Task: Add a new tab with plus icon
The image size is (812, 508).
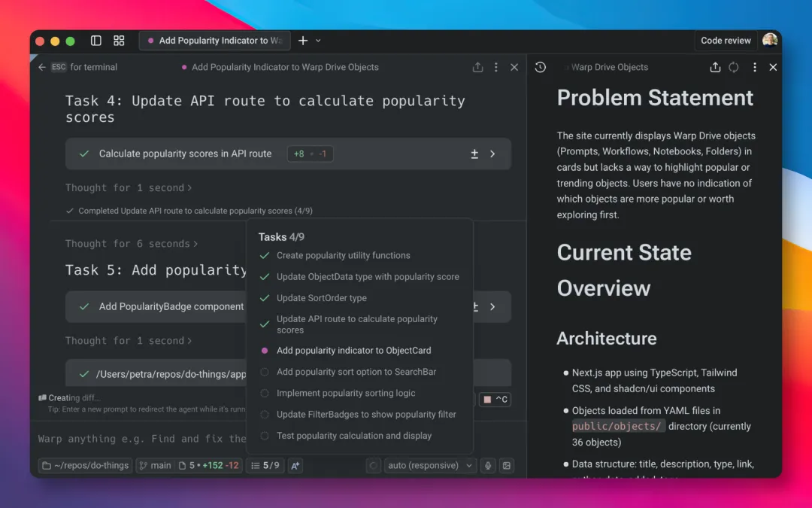Action: click(303, 41)
